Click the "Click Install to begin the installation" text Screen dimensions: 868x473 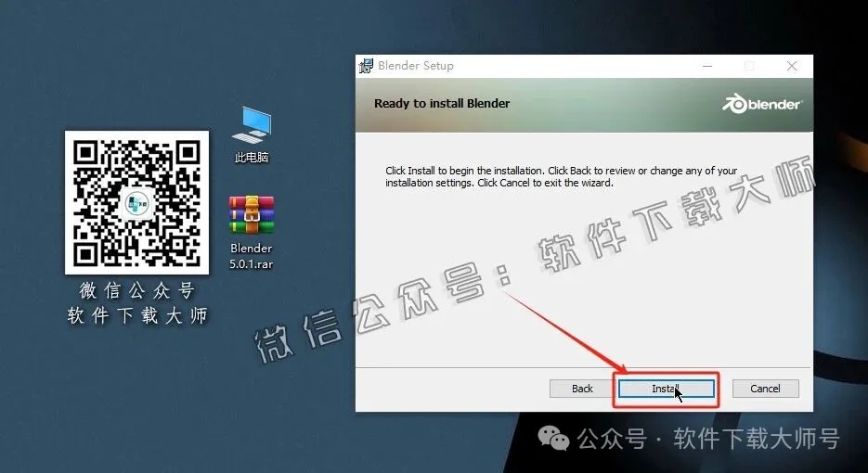pos(562,176)
